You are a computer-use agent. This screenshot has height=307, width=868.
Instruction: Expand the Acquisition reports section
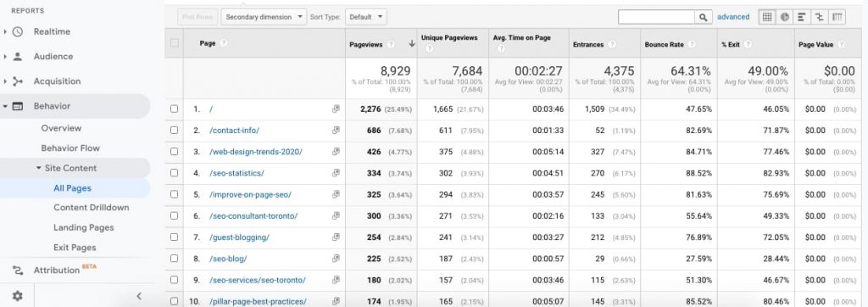57,81
